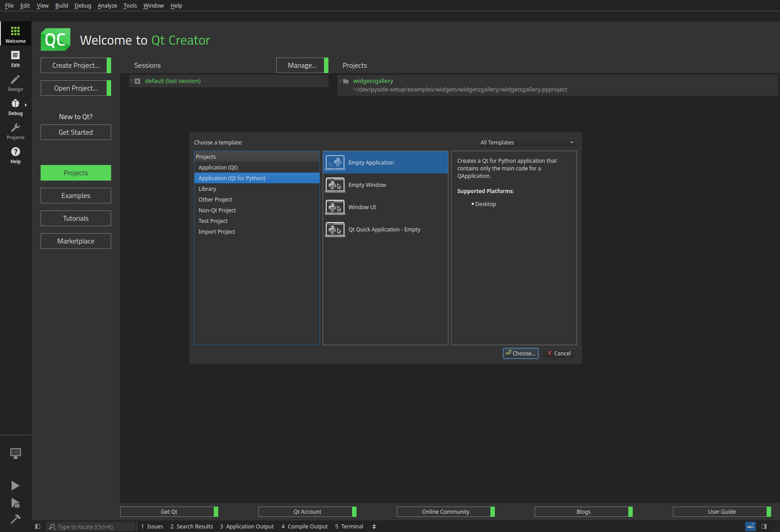The image size is (780, 532).
Task: Open Help mode question icon
Action: pyautogui.click(x=16, y=155)
